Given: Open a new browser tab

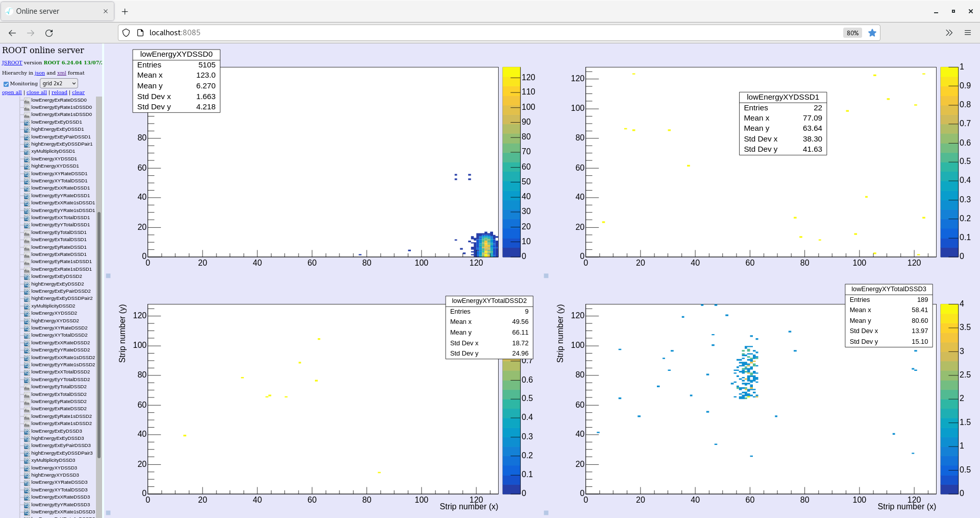Looking at the screenshot, I should [x=125, y=11].
